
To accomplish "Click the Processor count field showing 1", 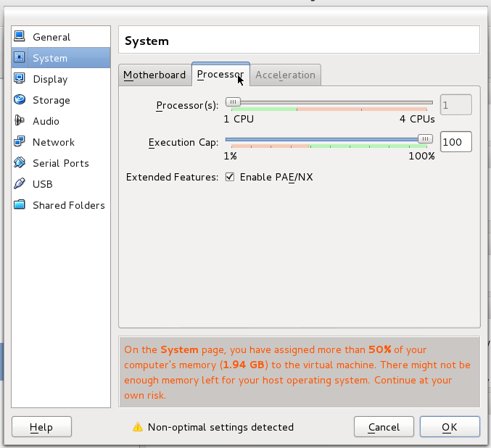I will click(455, 105).
